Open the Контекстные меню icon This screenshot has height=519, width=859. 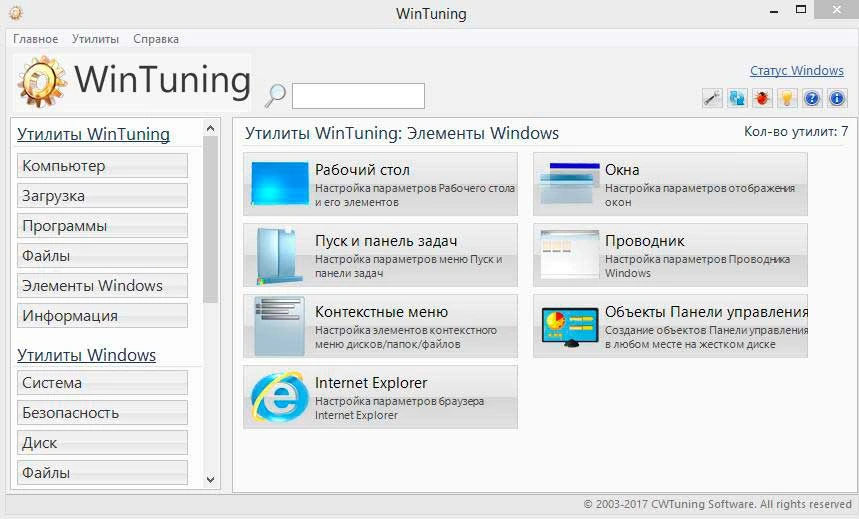[x=279, y=326]
